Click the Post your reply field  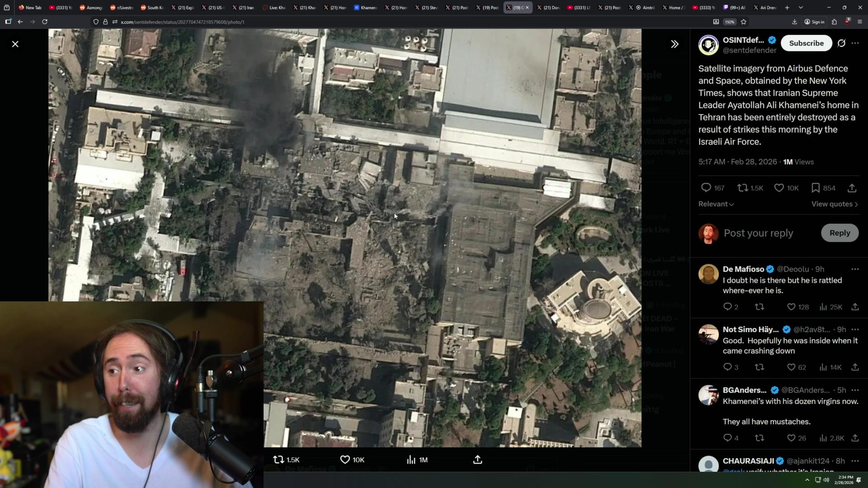[758, 233]
